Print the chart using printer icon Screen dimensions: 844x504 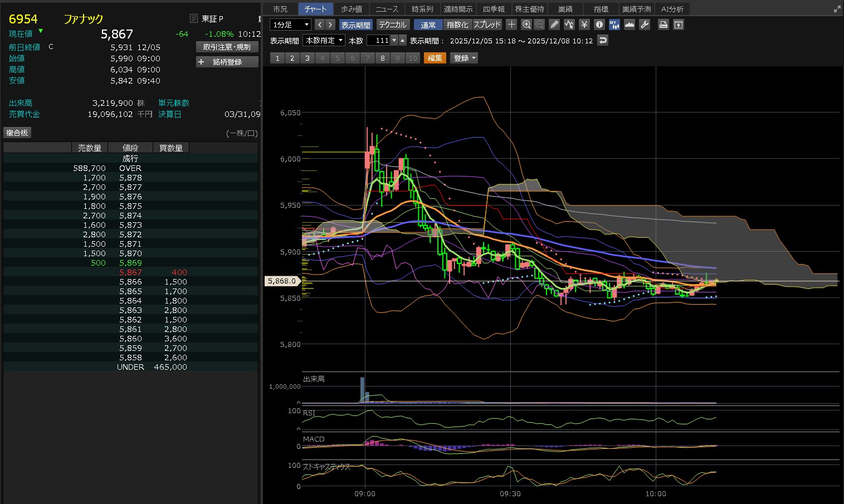pos(663,25)
